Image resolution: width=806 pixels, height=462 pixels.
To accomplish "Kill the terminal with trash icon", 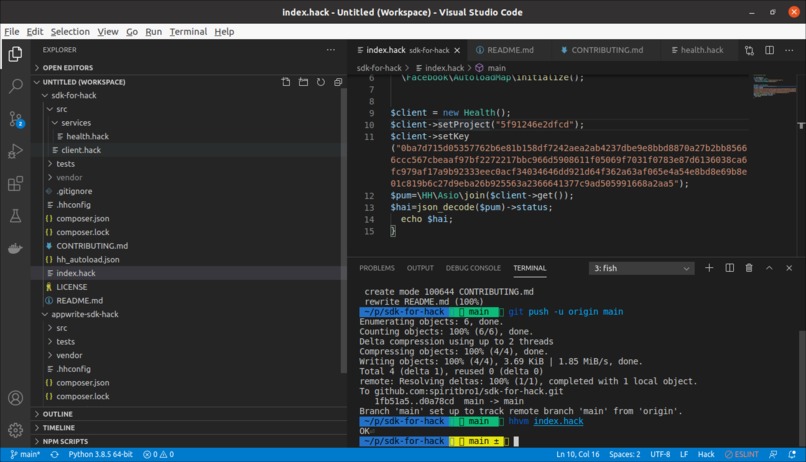I will [x=749, y=268].
